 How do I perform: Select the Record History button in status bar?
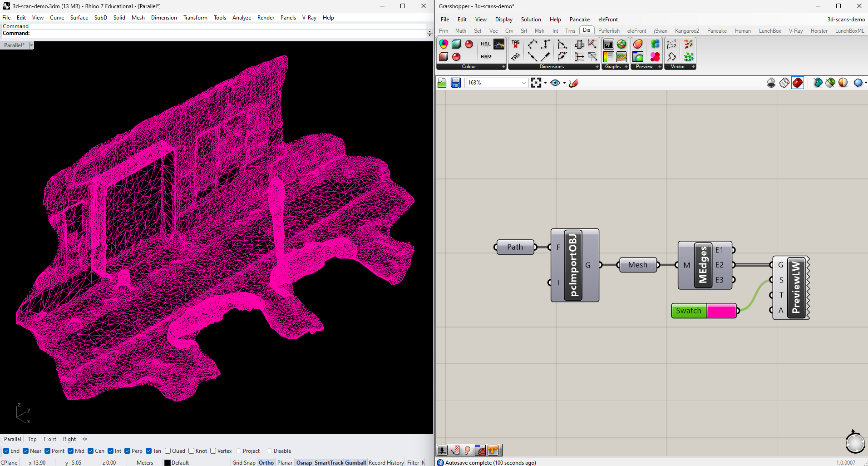coord(386,462)
